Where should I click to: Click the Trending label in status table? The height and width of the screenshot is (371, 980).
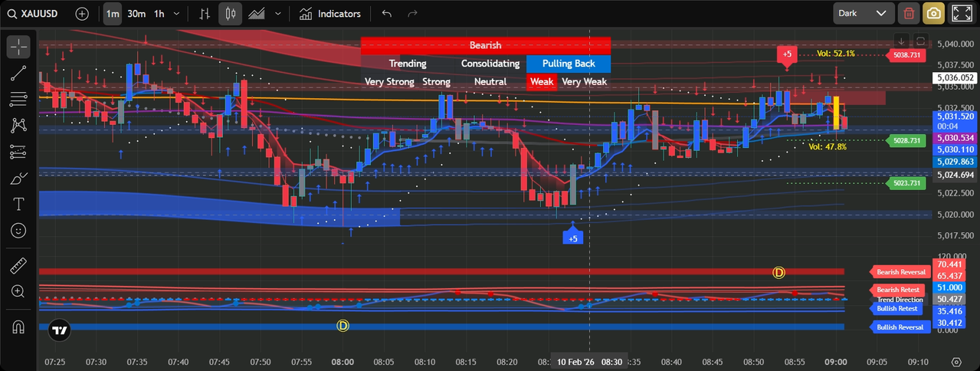408,64
